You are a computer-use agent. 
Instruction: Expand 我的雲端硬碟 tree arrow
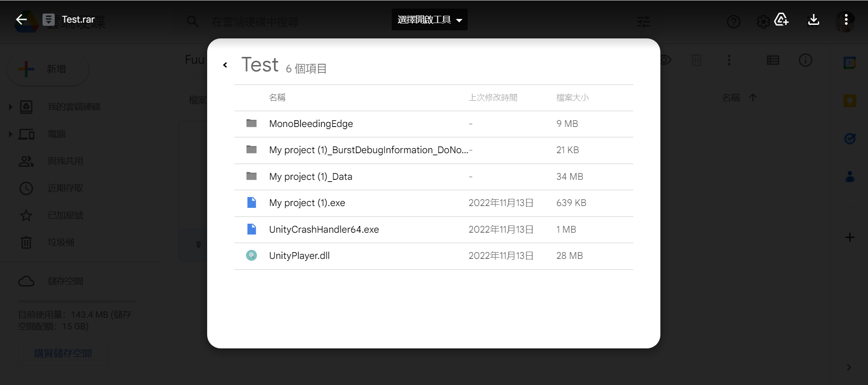(x=10, y=107)
